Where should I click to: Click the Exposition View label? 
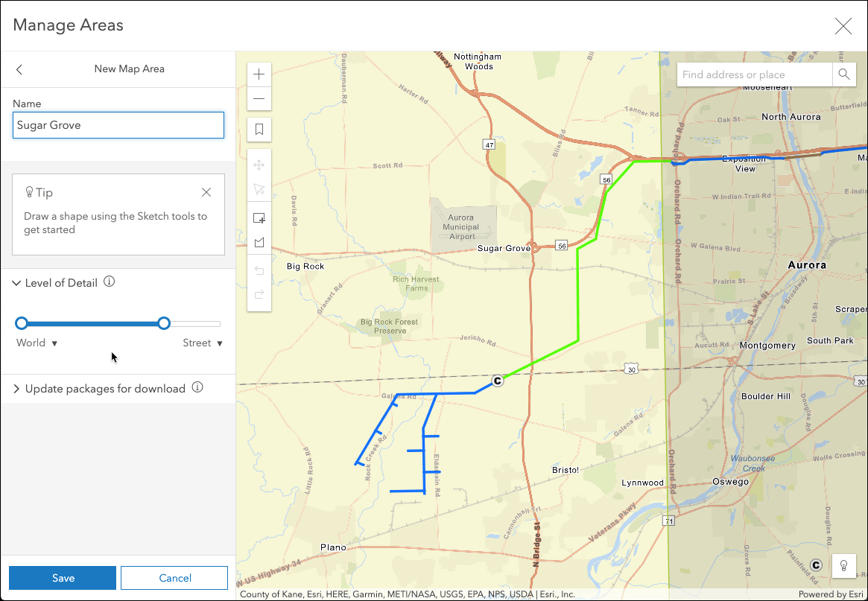pos(744,164)
